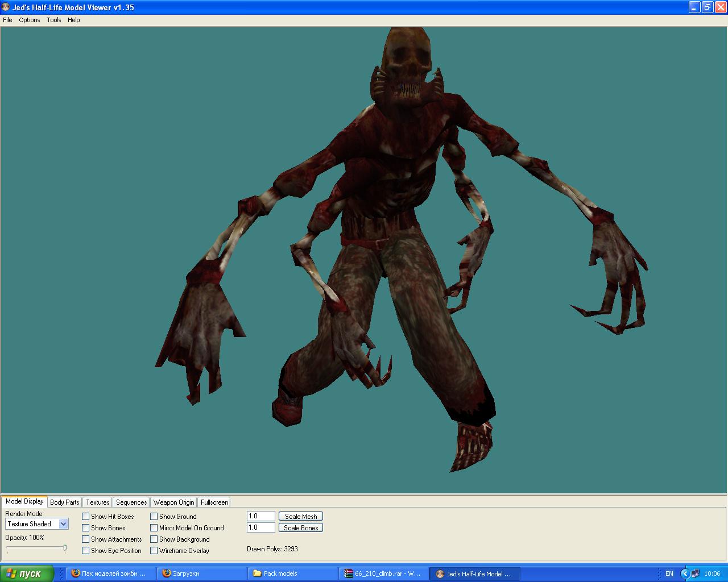Viewport: 728px width, 582px height.
Task: Open the Tools menu
Action: (54, 20)
